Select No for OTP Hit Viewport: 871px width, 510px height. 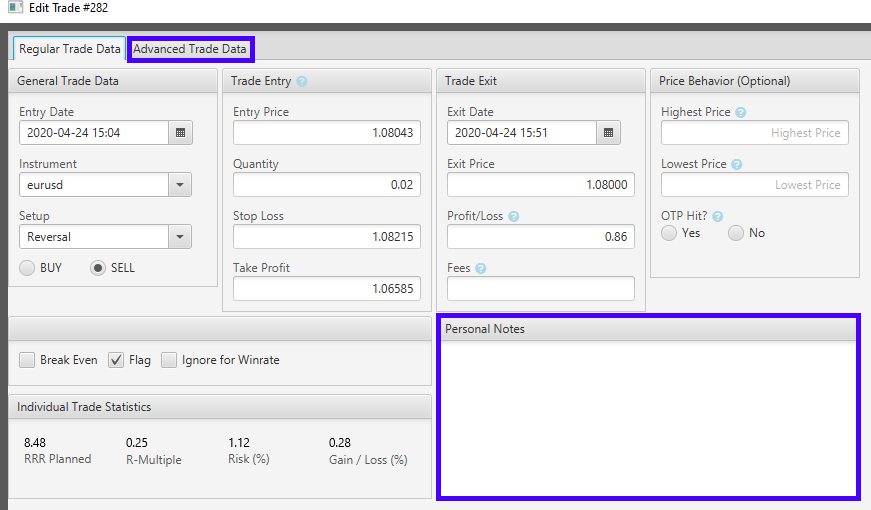pos(736,233)
